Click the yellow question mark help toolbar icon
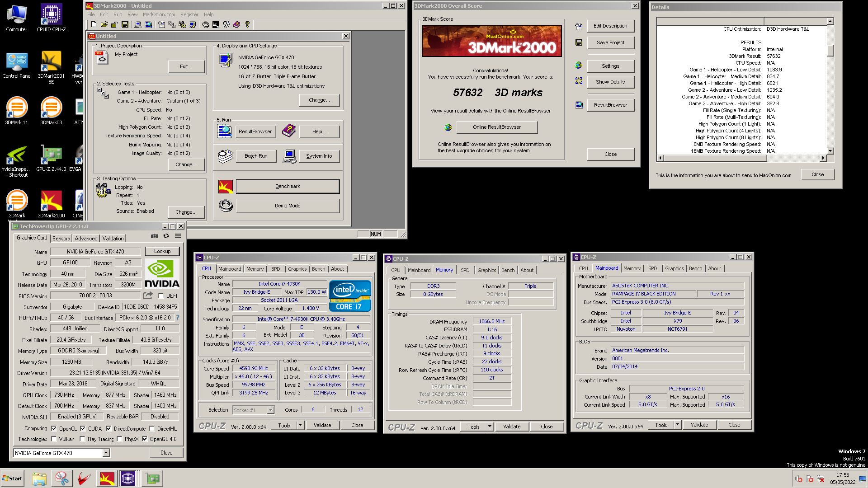Image resolution: width=868 pixels, height=488 pixels. tap(247, 24)
